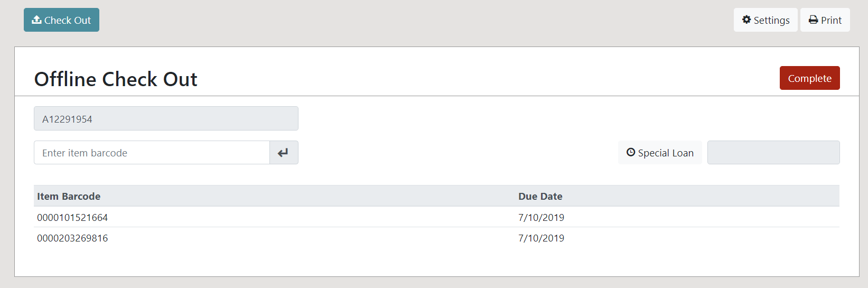Click first row's due date 7/10/2019

541,217
